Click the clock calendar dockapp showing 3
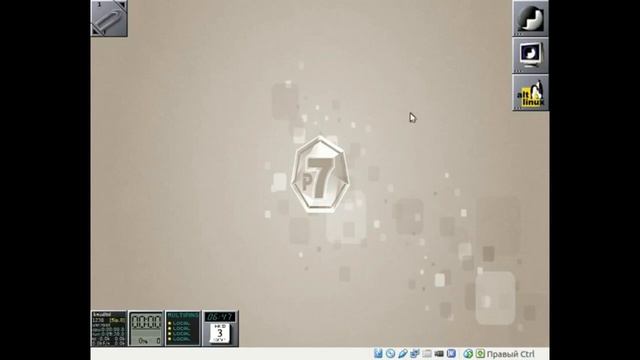 (220, 329)
